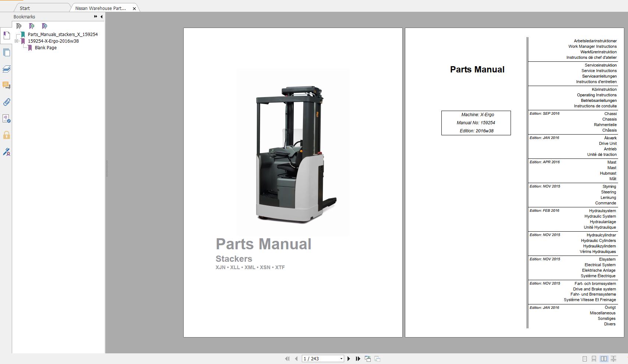Click 'Work Manager Instructions' entry
The width and height of the screenshot is (628, 364).
coord(592,47)
